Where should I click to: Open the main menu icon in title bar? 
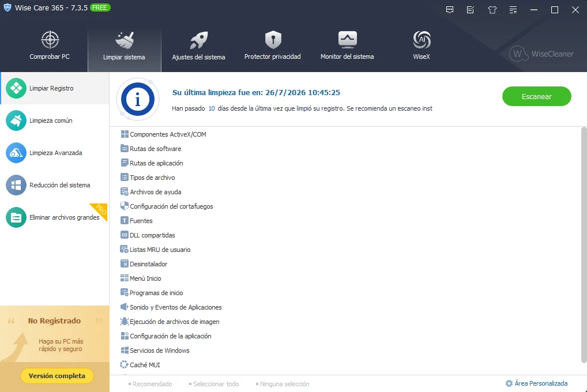[513, 10]
